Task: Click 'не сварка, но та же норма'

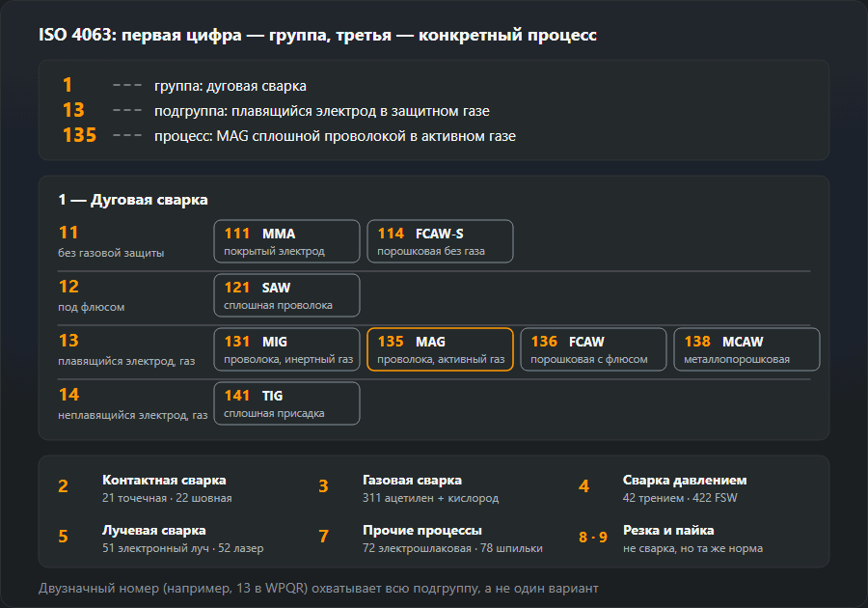Action: [x=692, y=548]
